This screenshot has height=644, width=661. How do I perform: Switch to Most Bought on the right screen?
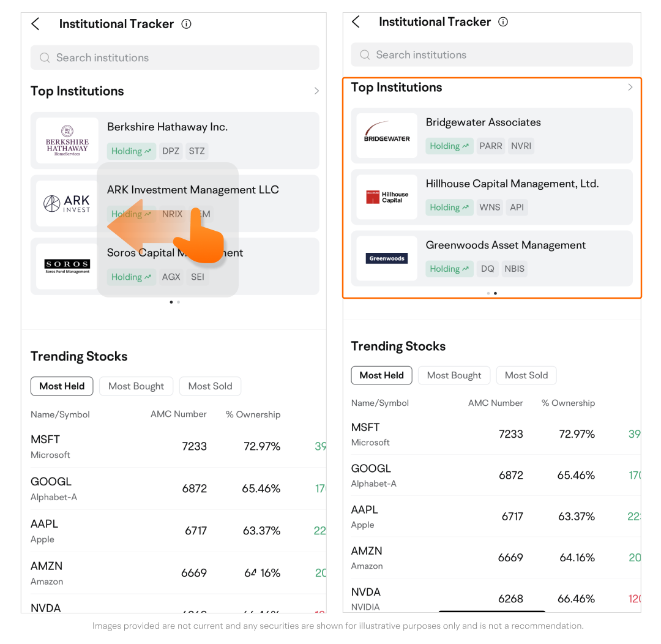coord(454,375)
